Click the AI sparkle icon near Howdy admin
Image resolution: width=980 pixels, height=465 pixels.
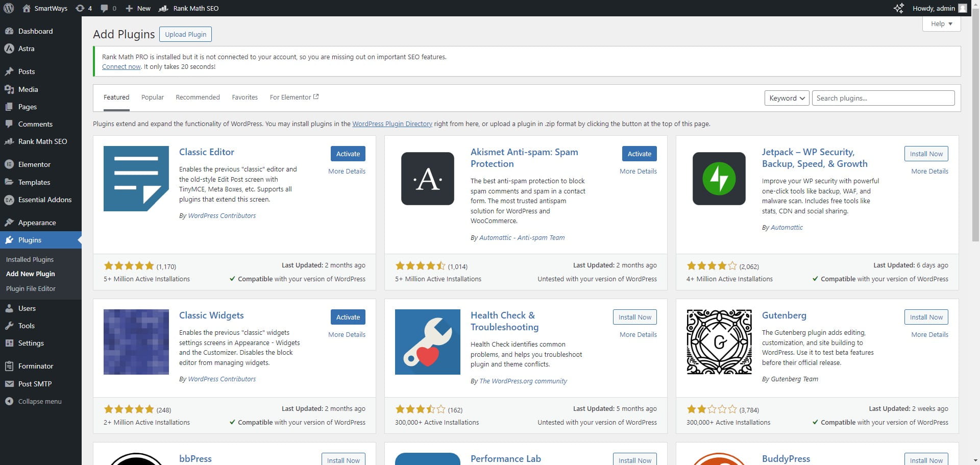pos(898,8)
